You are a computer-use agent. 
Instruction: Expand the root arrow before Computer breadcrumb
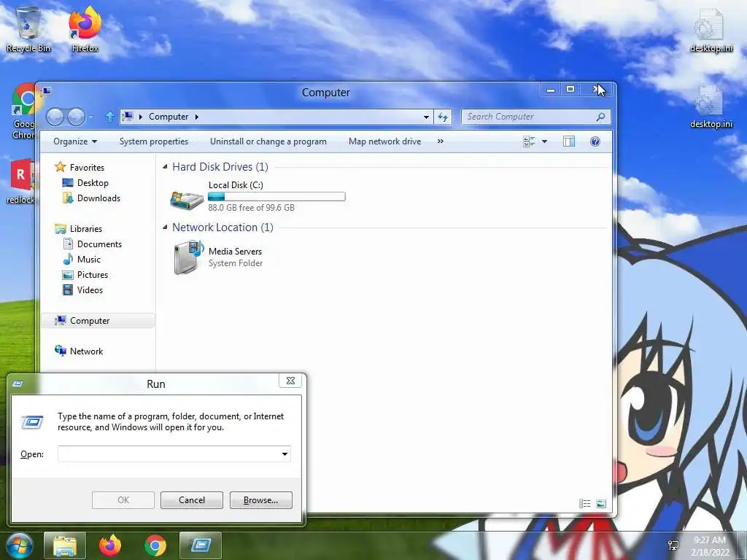(141, 117)
